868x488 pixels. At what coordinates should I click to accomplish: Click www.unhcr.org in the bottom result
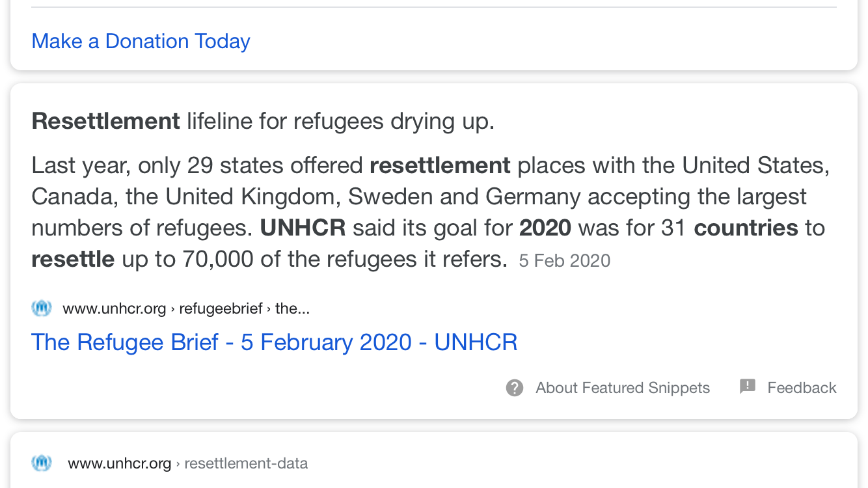click(x=119, y=464)
